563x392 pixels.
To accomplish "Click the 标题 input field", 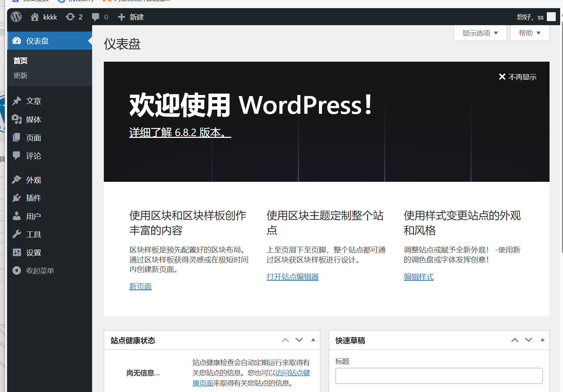I will click(439, 376).
